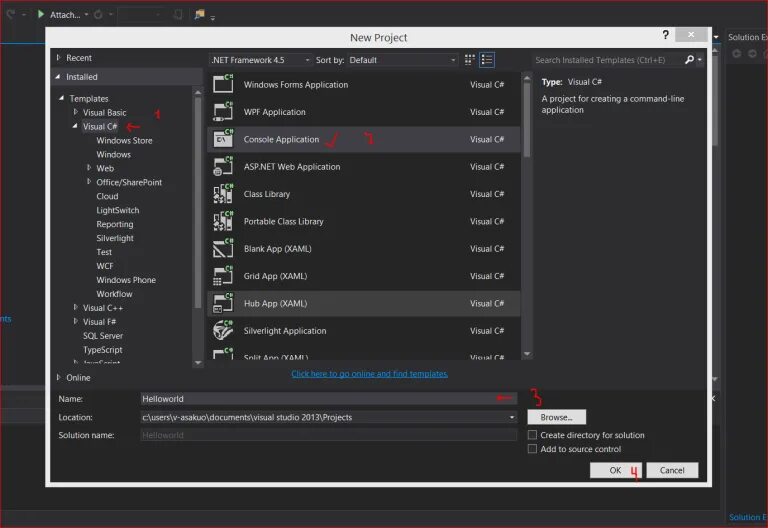Click the Silverlight Application icon

pyautogui.click(x=223, y=330)
